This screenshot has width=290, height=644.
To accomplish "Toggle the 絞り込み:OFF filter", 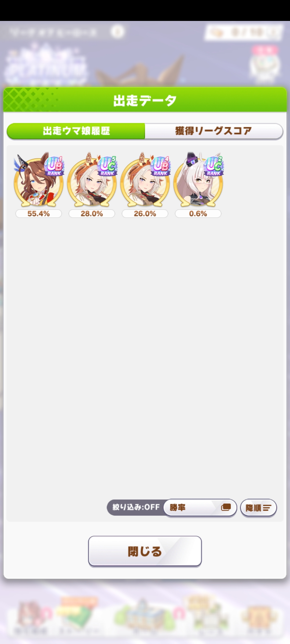I will click(x=136, y=507).
